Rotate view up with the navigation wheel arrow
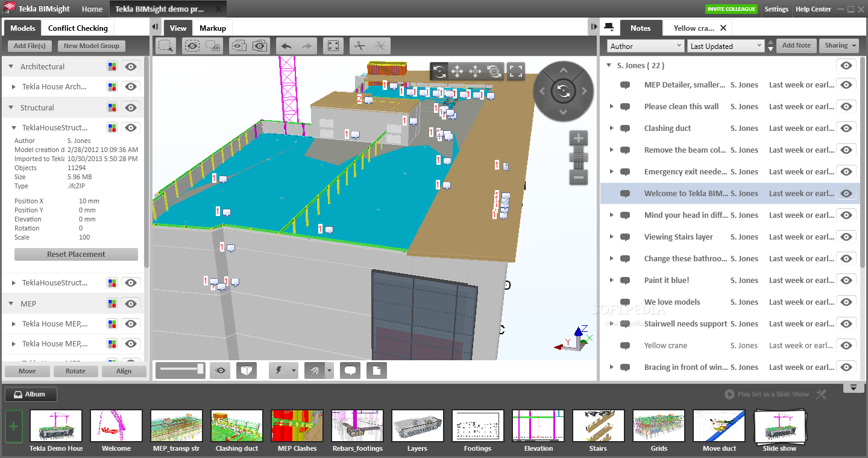868x458 pixels. (564, 70)
